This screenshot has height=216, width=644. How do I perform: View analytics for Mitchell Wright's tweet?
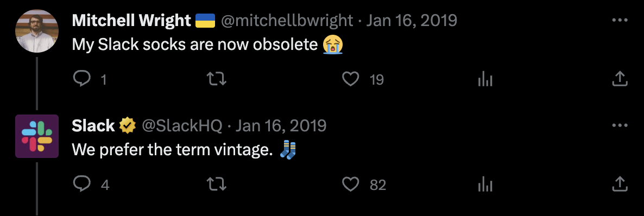coord(485,79)
